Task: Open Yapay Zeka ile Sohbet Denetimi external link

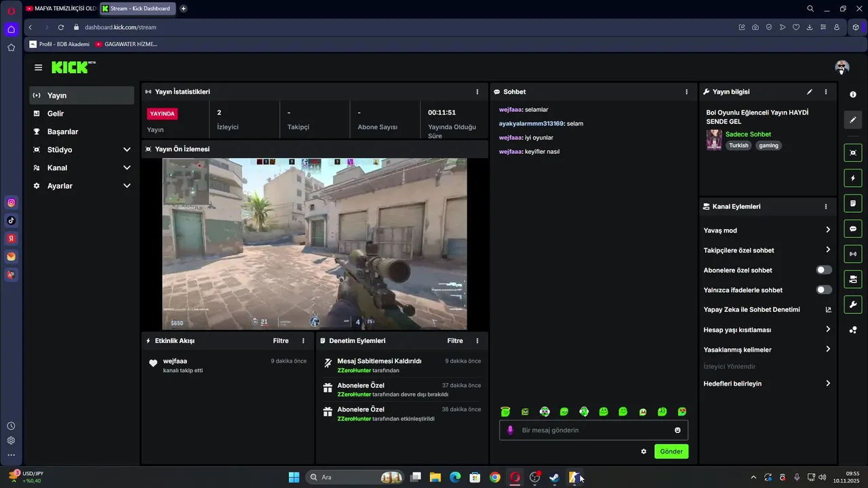Action: click(828, 310)
